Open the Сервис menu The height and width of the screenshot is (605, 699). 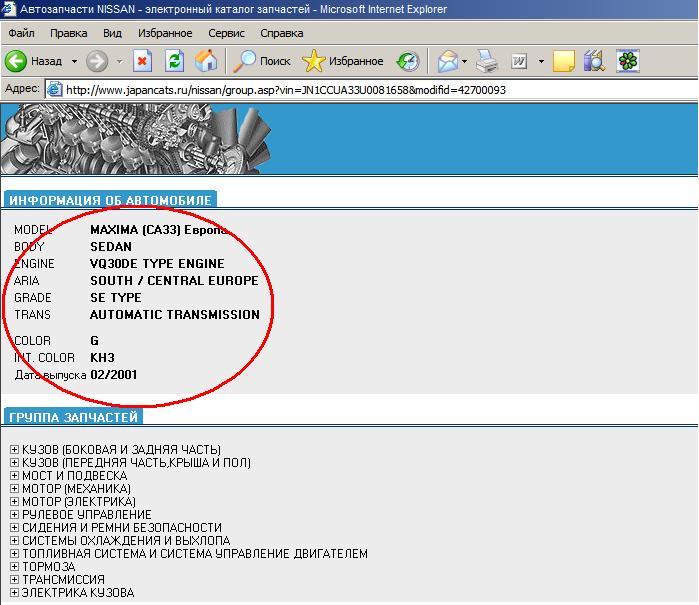point(226,33)
